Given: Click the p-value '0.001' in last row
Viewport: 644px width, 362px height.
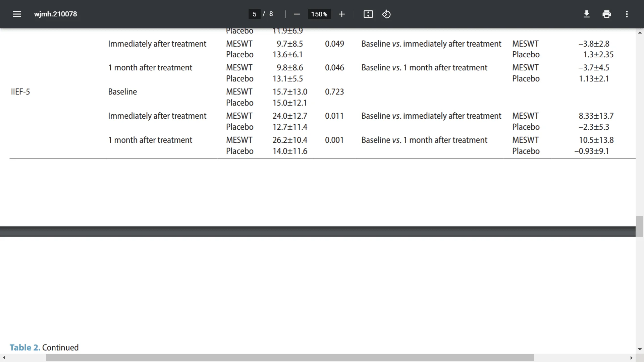Looking at the screenshot, I should (x=334, y=140).
